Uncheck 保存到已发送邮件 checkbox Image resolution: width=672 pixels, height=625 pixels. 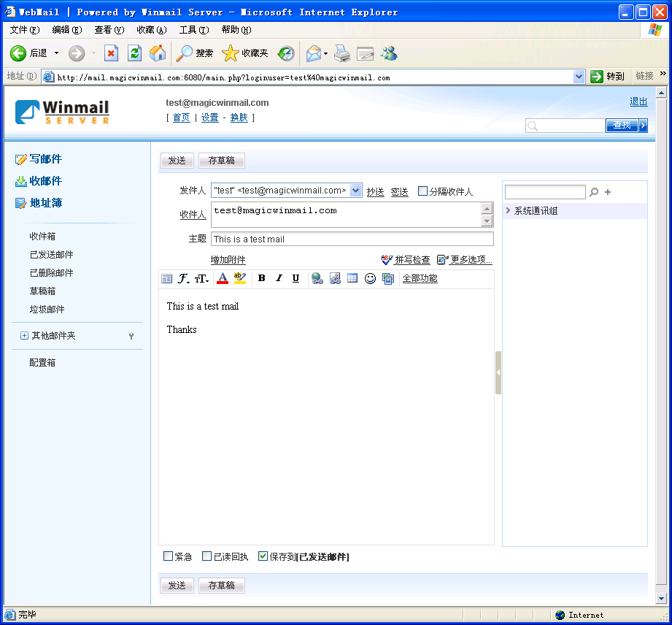tap(263, 556)
